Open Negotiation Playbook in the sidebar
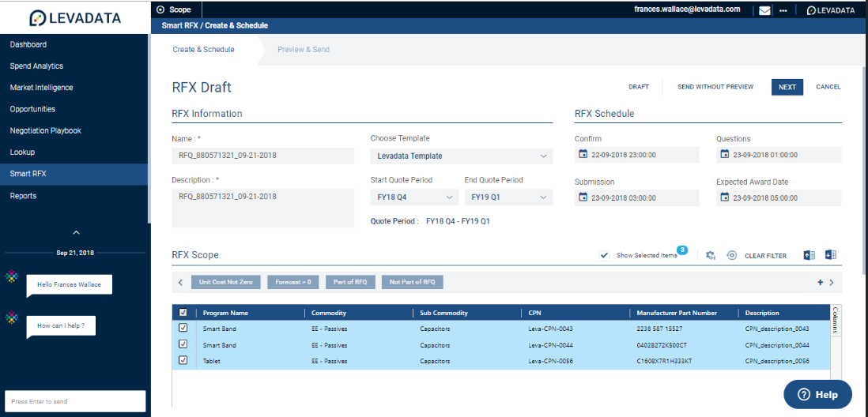This screenshot has height=417, width=868. tap(45, 130)
